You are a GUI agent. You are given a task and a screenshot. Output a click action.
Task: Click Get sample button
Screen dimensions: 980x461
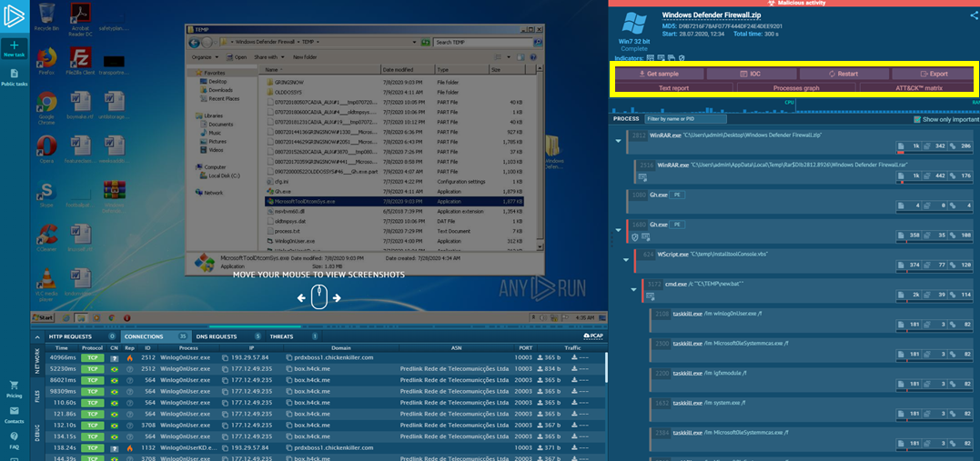pyautogui.click(x=659, y=74)
